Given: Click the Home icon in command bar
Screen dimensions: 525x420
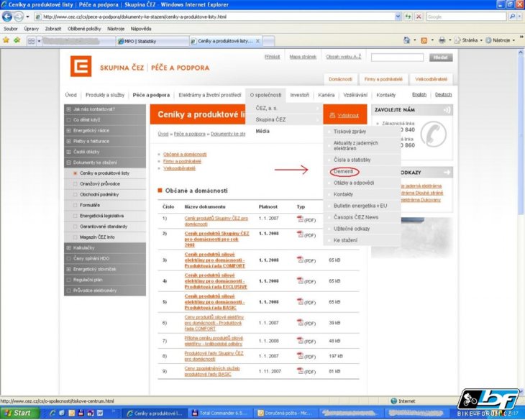Looking at the screenshot, I should coord(406,40).
